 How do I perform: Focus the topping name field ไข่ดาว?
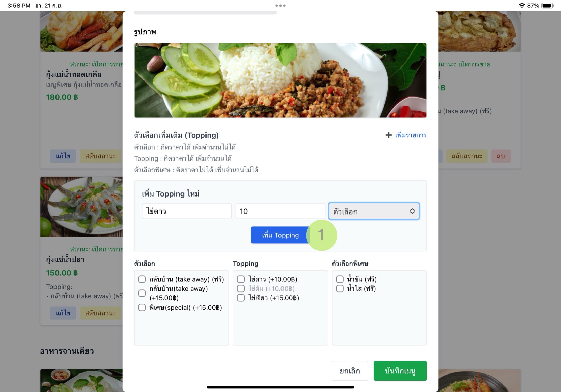[x=187, y=211]
